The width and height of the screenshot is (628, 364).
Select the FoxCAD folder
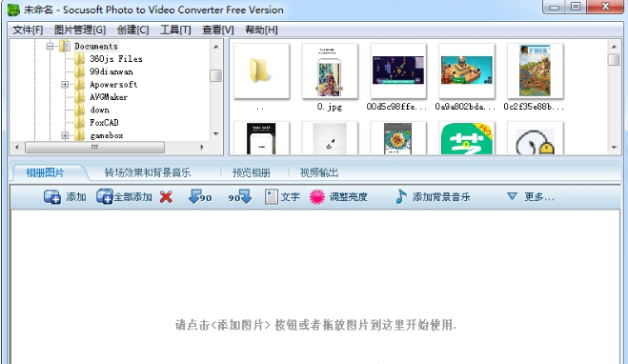(x=104, y=123)
